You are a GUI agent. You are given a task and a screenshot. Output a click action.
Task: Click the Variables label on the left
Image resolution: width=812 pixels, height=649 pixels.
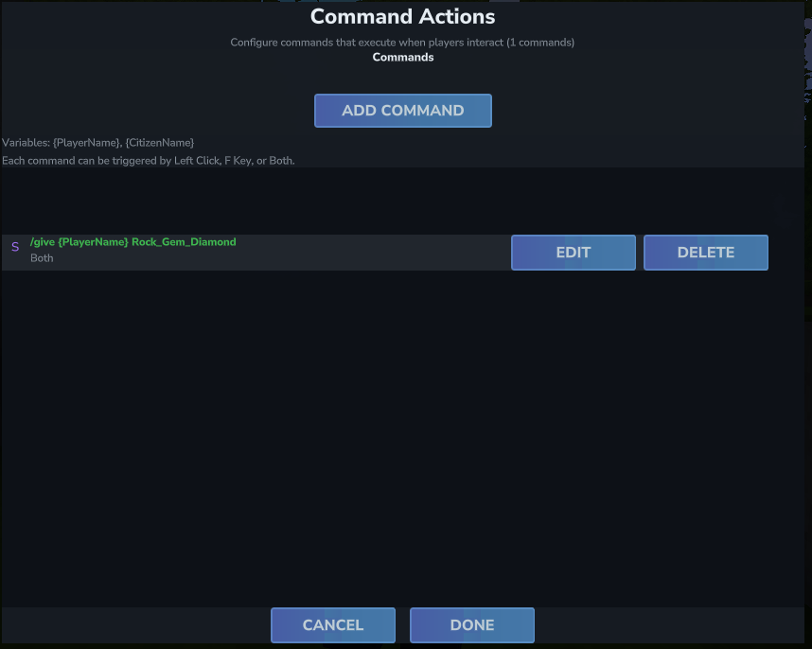26,142
